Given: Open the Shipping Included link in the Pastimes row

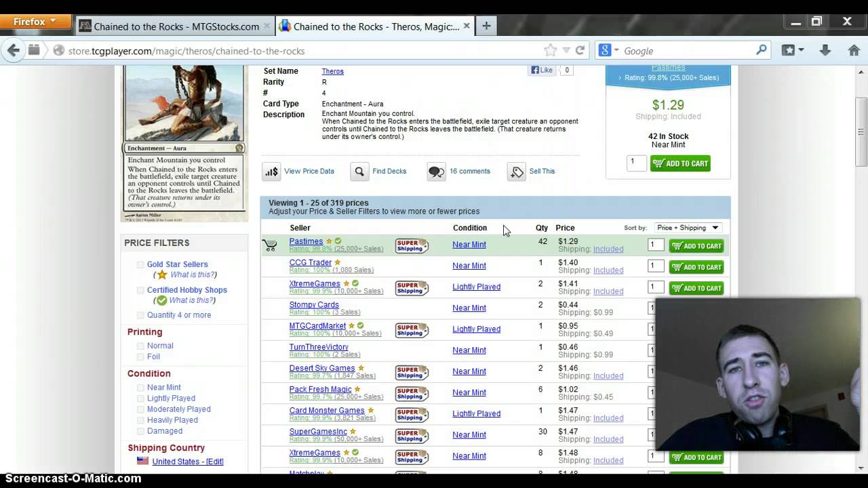Looking at the screenshot, I should (608, 249).
